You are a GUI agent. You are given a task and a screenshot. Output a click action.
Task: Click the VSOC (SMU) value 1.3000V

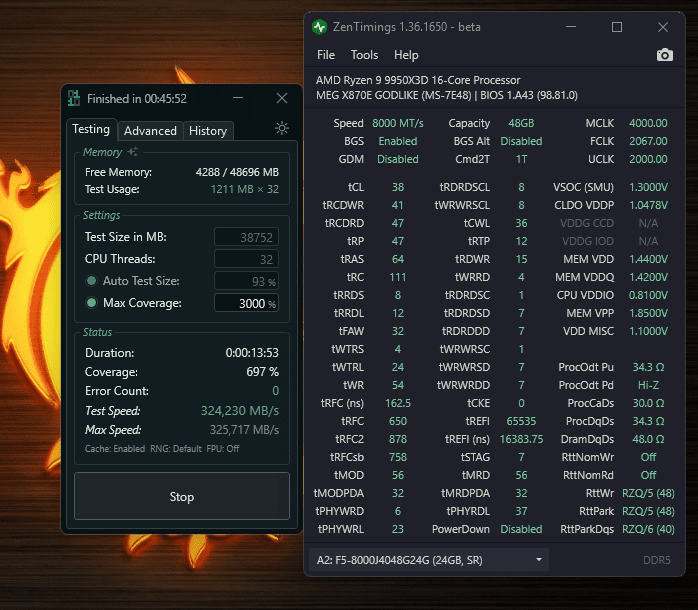(x=648, y=187)
